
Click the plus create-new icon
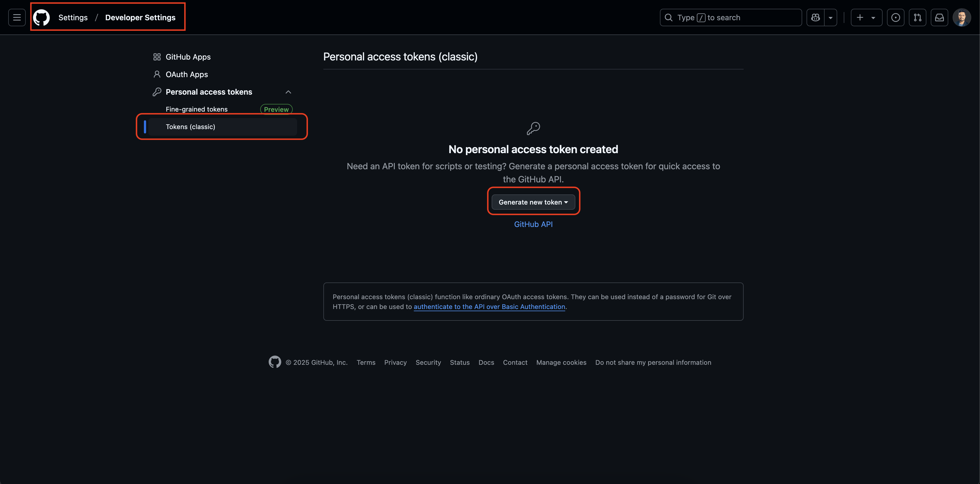click(x=860, y=18)
